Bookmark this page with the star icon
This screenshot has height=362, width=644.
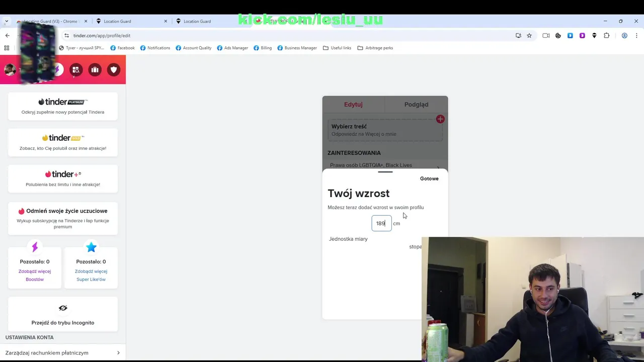(x=529, y=36)
